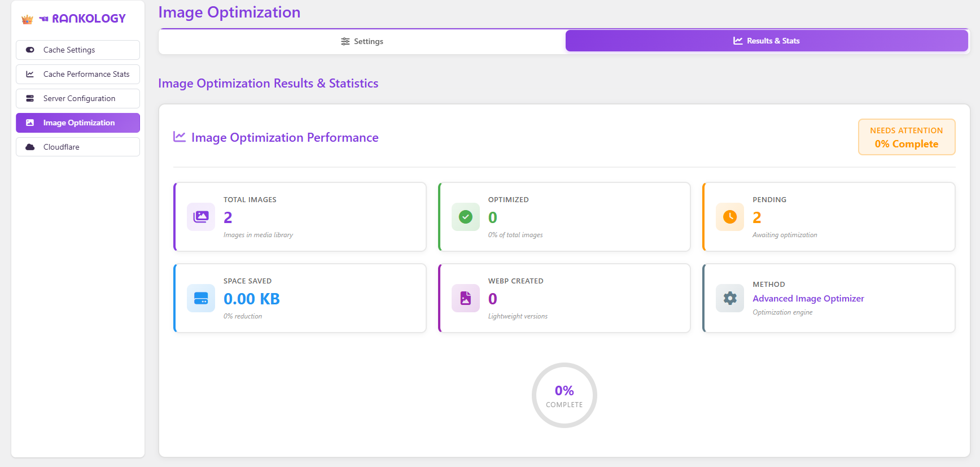Click the Rankology brand name text
Viewport: 980px width, 467px height.
point(89,19)
